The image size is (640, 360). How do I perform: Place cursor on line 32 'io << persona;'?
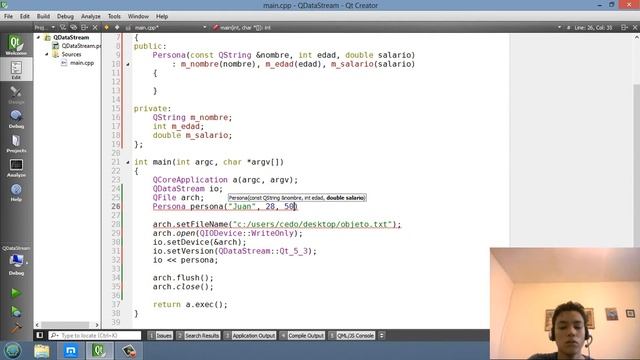[185, 260]
